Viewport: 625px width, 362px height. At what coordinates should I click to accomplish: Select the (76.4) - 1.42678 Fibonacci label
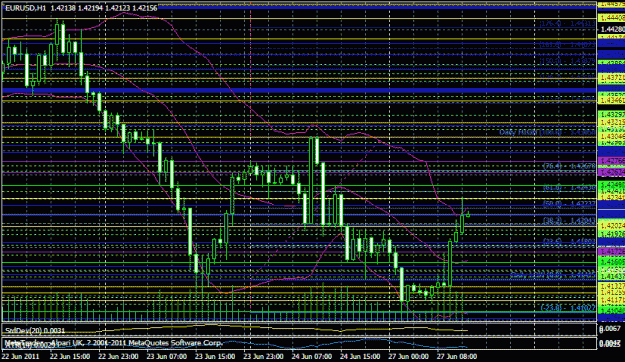click(569, 166)
